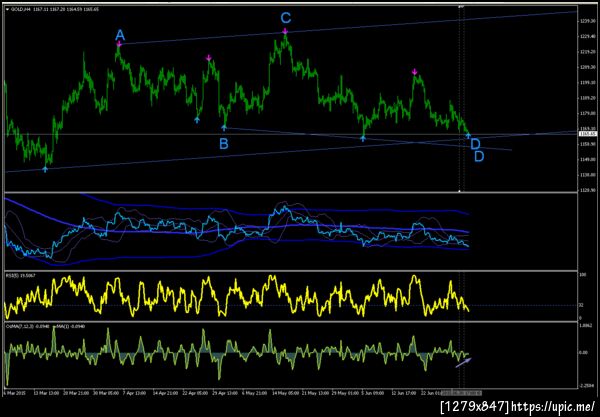Click the blue up arrow at the March low
The image size is (600, 417).
46,169
